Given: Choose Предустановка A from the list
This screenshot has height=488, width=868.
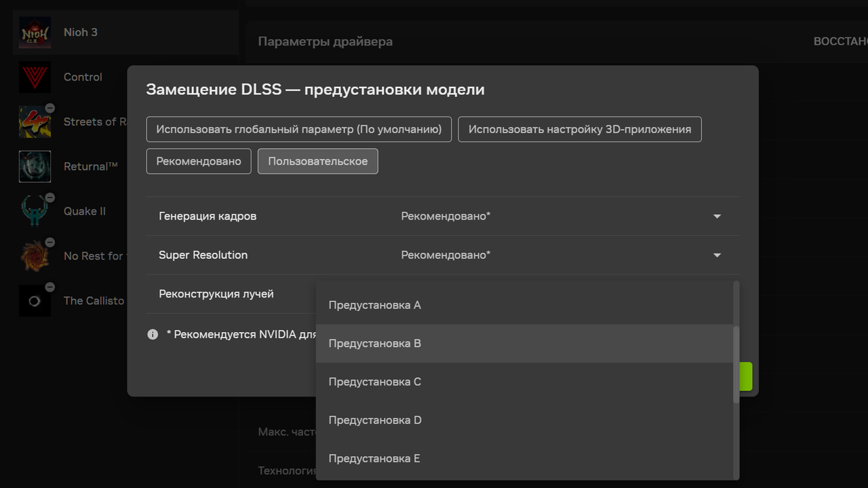Looking at the screenshot, I should coord(524,305).
